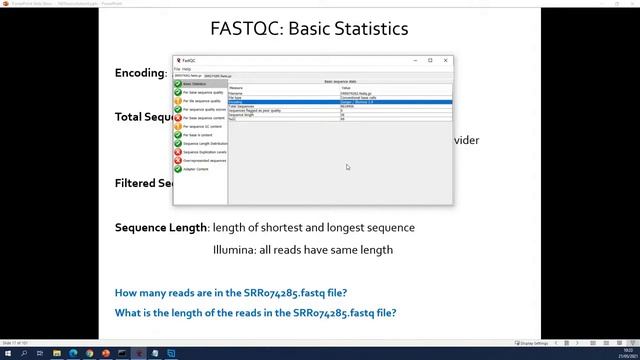
Task: Open Basic Statistics module in FastQC
Action: tap(200, 84)
